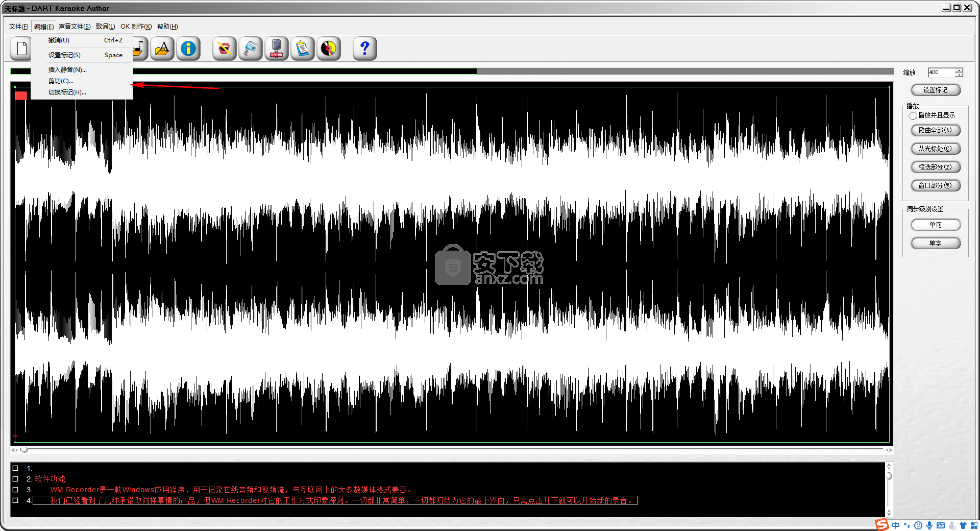Check the box for lyric line 3
Screen dimensions: 980x531
(x=15, y=490)
